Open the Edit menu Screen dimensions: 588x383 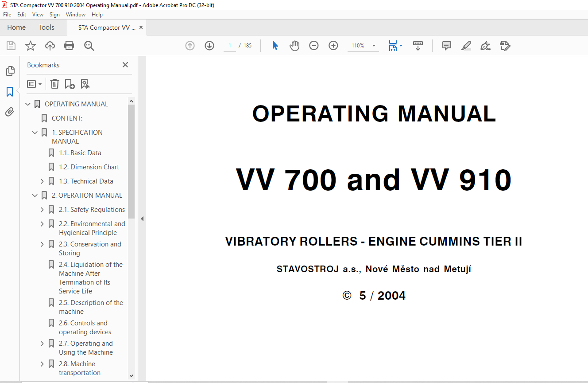coord(22,15)
